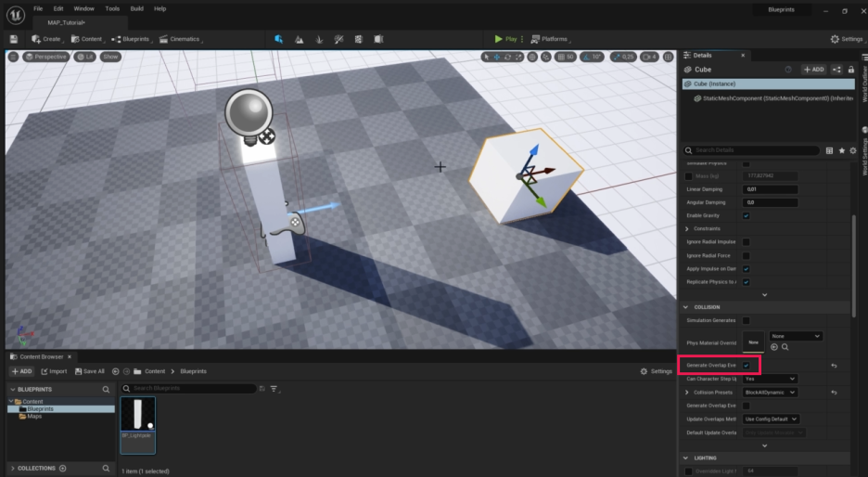Viewport: 868px width, 477px height.
Task: Open the Edit menu
Action: coord(58,9)
